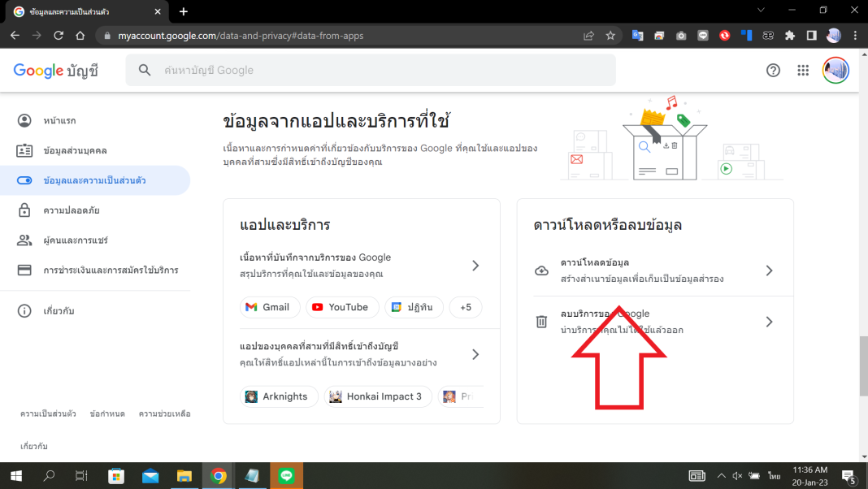
Task: Open the Arknights third-party app chip
Action: [x=279, y=396]
